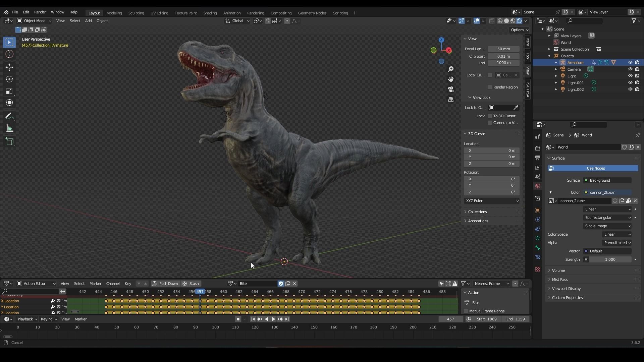Image resolution: width=644 pixels, height=362 pixels.
Task: Open the Nearest Frame snapping dropdown
Action: [x=491, y=284]
